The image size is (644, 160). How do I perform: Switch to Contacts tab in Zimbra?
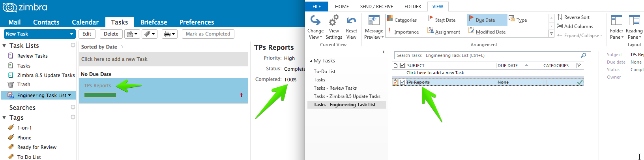[46, 22]
